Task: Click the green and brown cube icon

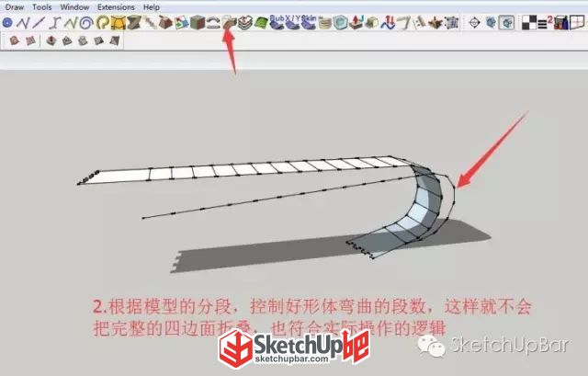Action: tap(198, 23)
